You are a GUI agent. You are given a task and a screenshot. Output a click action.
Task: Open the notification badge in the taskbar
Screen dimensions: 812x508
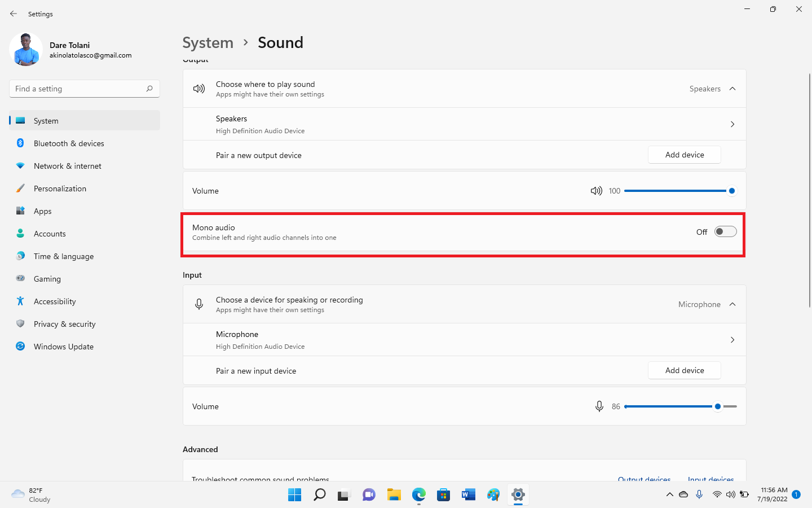(796, 494)
